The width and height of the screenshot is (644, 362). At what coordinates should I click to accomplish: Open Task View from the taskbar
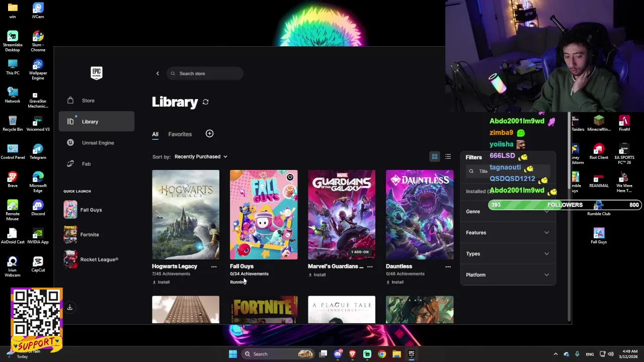(x=324, y=354)
